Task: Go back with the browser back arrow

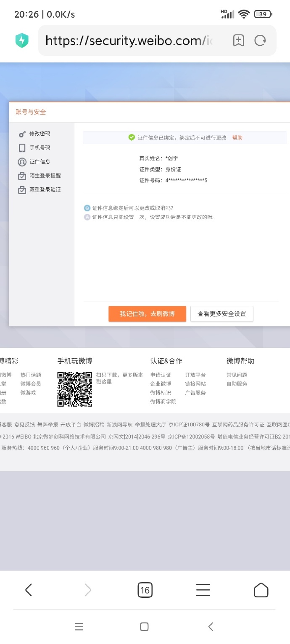Action: 29,590
